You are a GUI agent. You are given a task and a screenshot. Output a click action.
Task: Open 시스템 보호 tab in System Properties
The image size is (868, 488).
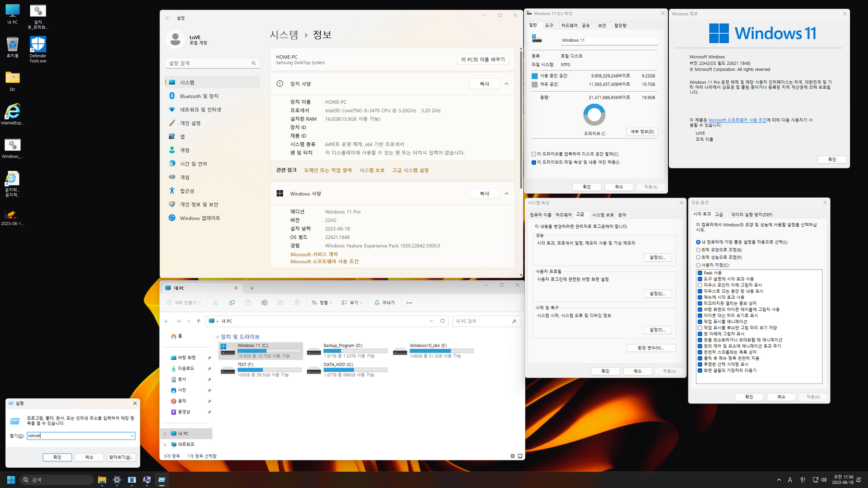click(x=603, y=215)
